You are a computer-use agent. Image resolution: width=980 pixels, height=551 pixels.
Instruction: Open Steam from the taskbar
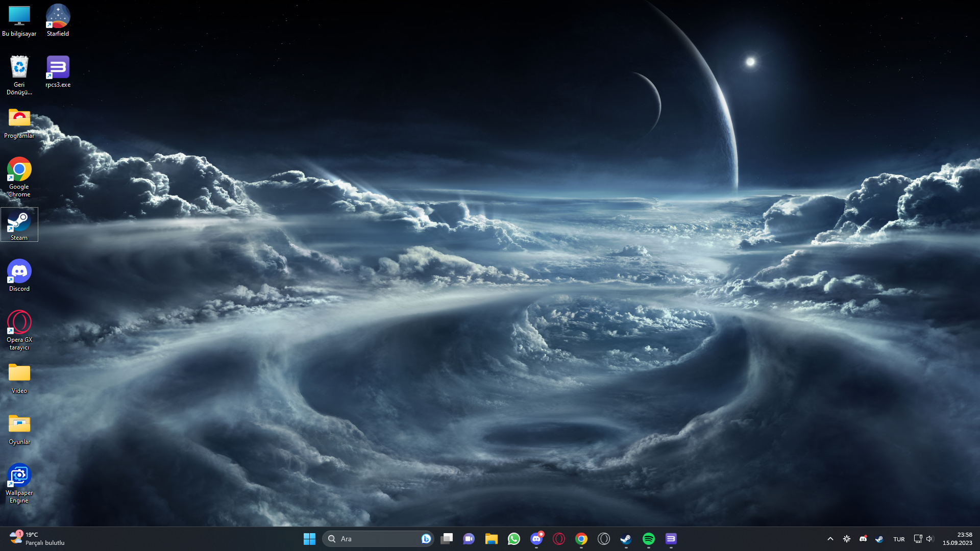(626, 539)
